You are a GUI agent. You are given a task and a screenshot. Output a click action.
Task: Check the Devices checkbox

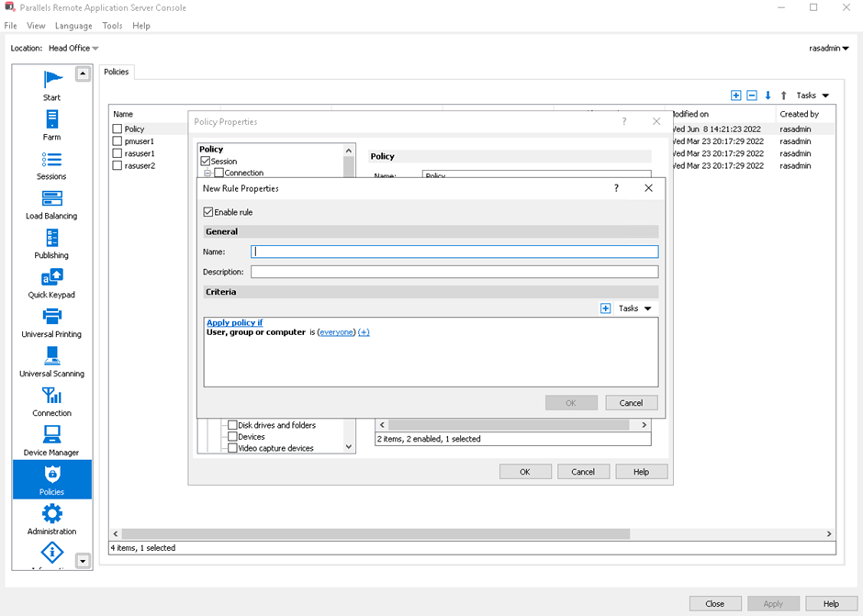tap(233, 437)
